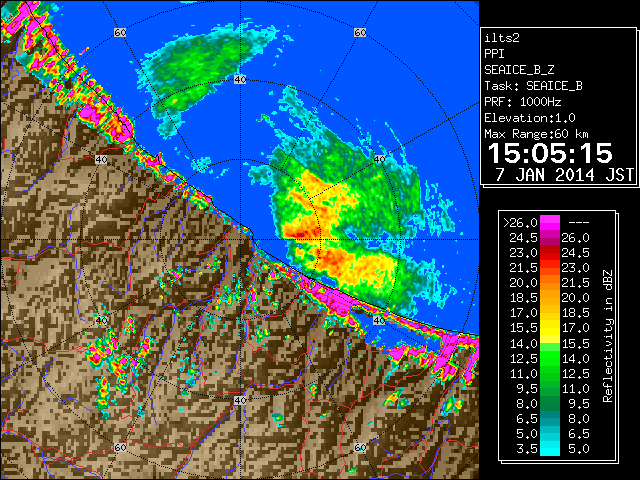Select the '7 JAN 2014 JST' date

564,175
